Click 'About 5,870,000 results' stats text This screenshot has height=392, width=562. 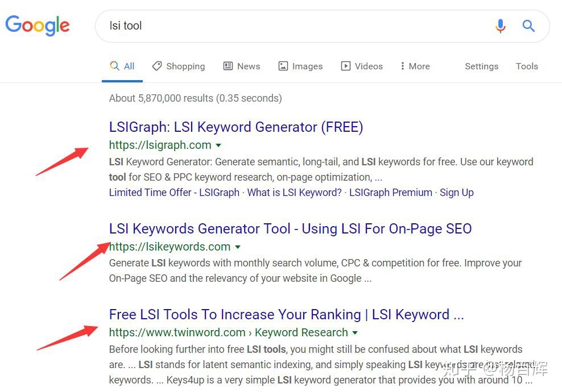(x=195, y=98)
